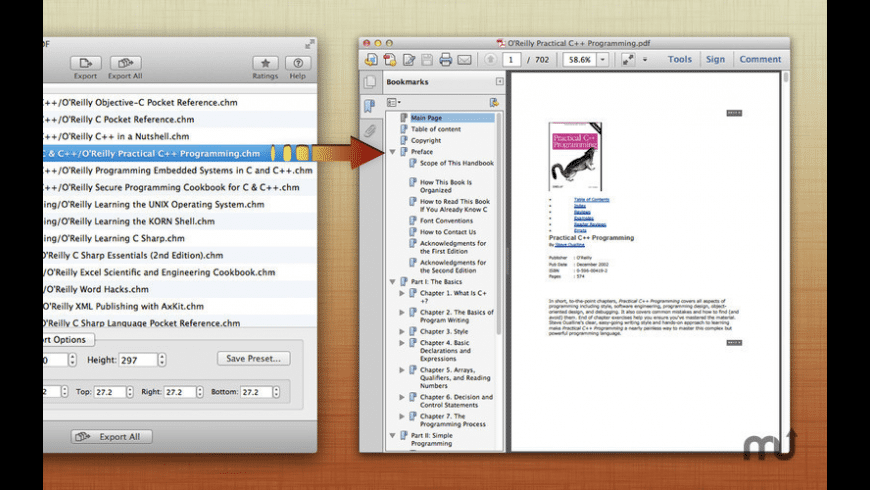This screenshot has height=490, width=870.
Task: Select O'Reilly C++ in a Nutshell.chm row
Action: click(x=180, y=137)
